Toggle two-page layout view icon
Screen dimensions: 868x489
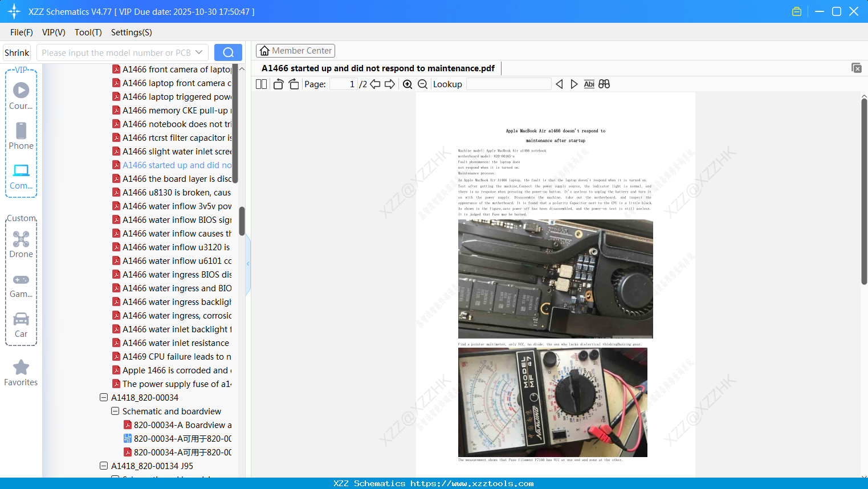click(261, 84)
